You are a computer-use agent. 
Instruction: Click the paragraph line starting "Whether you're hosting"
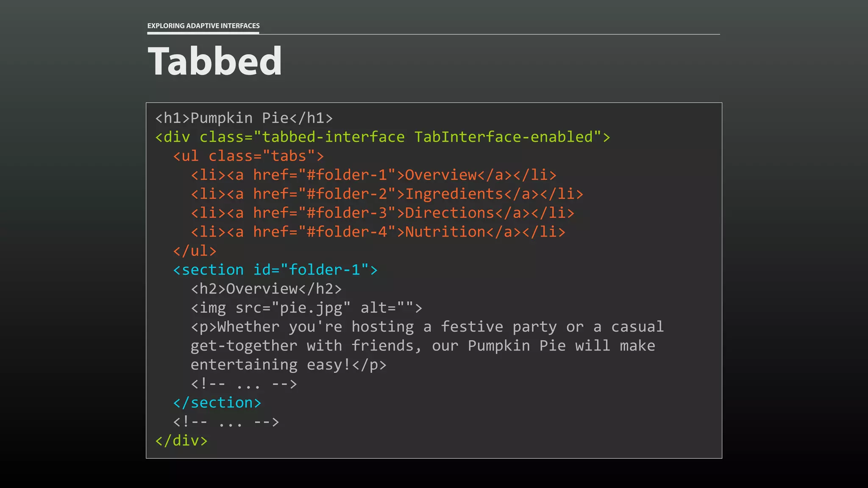click(x=427, y=327)
